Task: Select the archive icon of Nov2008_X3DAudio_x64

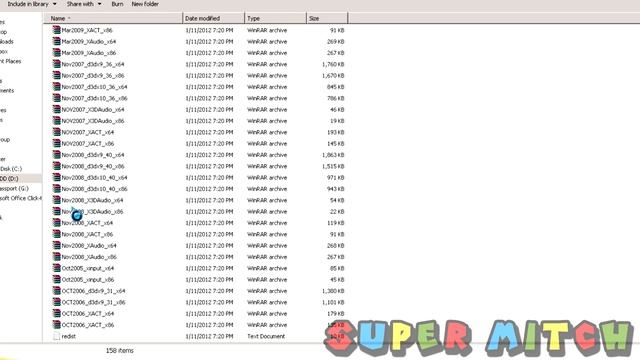Action: pos(56,200)
